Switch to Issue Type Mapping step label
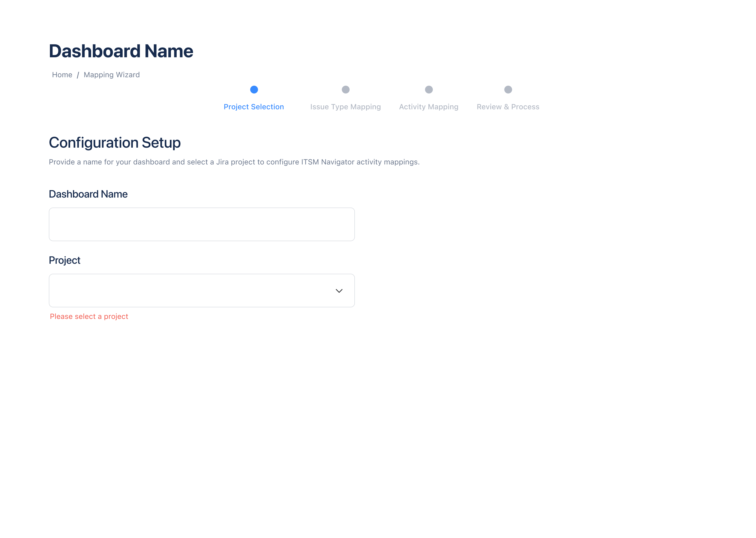 345,107
